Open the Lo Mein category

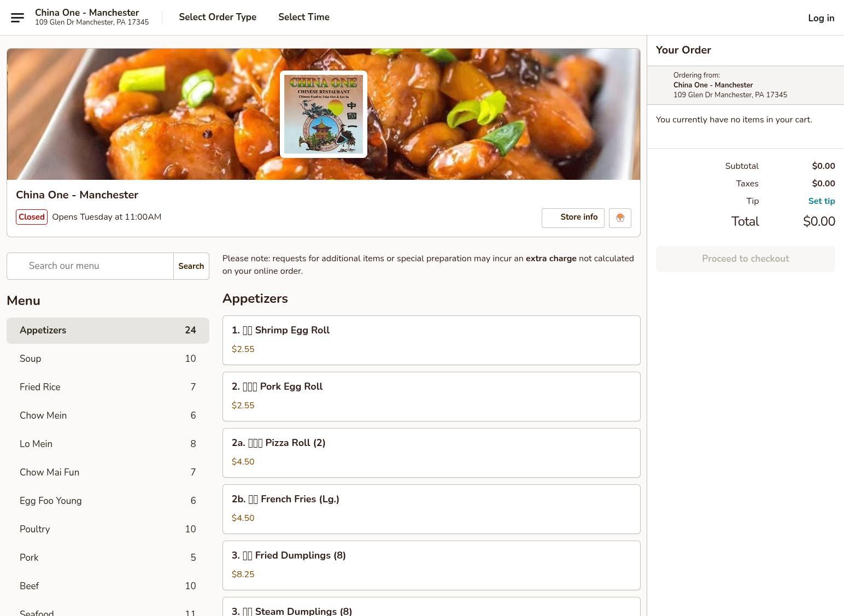click(x=108, y=444)
